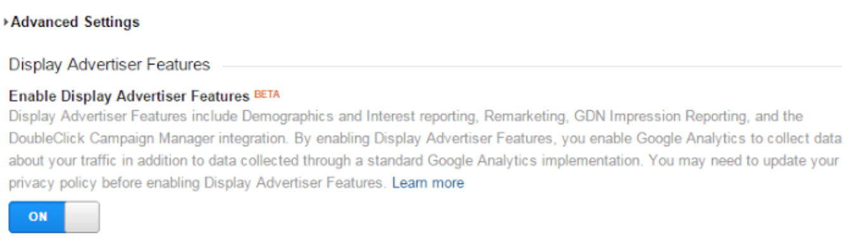Click the orange BETA badge
Image resolution: width=868 pixels, height=243 pixels.
click(x=267, y=94)
